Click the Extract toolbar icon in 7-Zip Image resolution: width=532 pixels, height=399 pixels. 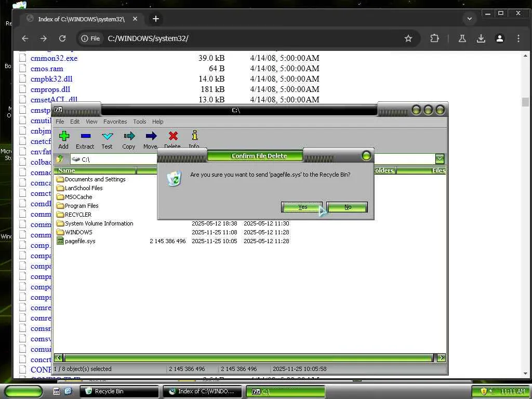coord(86,136)
